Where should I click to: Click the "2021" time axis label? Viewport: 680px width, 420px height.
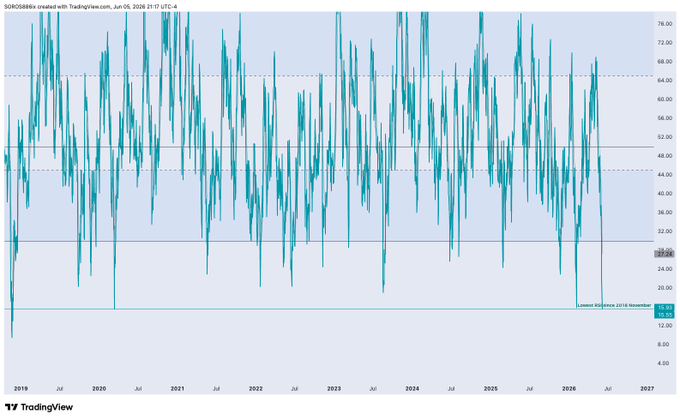[x=177, y=389]
